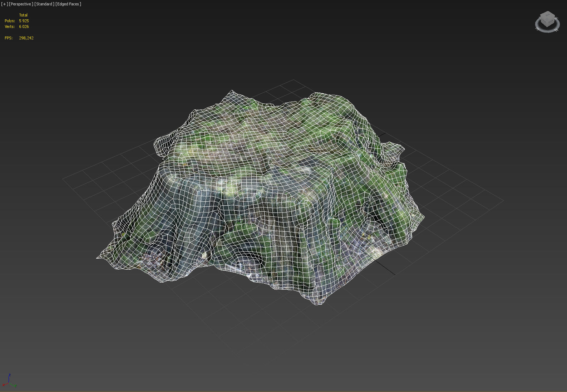567x392 pixels.
Task: Click the Polys: label
Action: coord(10,21)
